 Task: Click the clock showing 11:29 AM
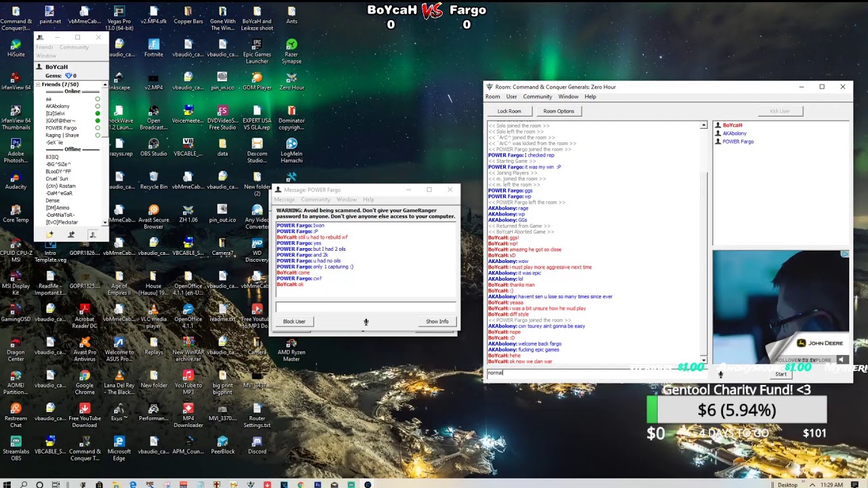[832, 485]
